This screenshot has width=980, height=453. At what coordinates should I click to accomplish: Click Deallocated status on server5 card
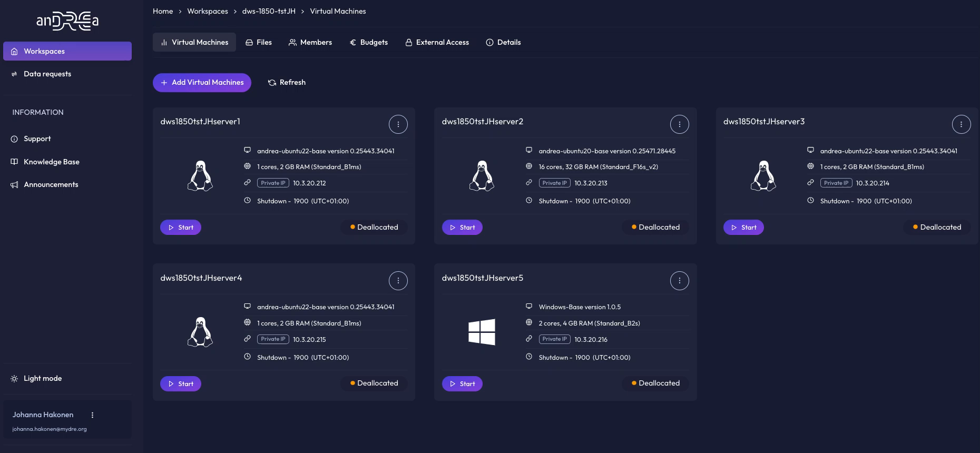[x=655, y=383]
